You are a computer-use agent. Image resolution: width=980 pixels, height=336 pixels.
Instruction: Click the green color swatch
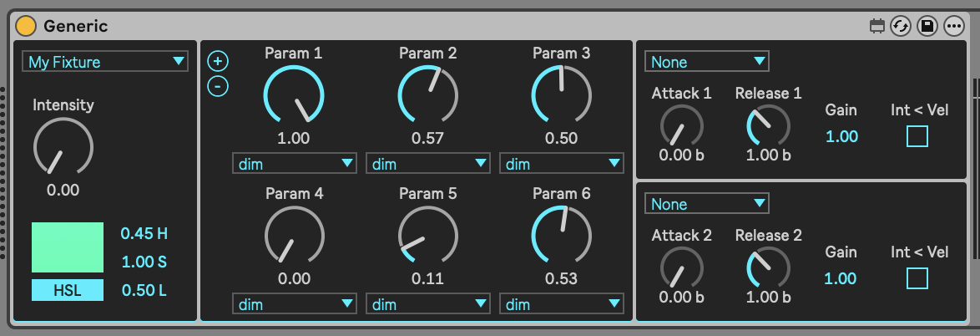[x=68, y=247]
